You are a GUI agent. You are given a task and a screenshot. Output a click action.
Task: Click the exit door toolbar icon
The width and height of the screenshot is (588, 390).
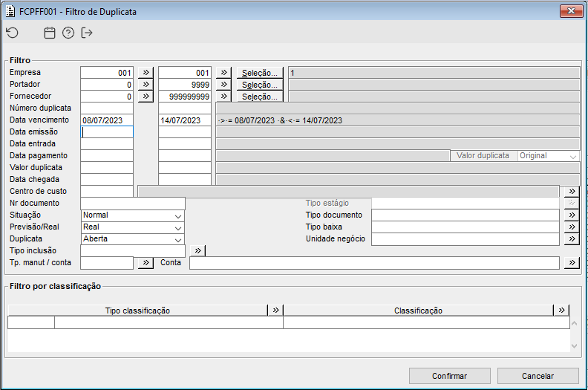click(87, 33)
